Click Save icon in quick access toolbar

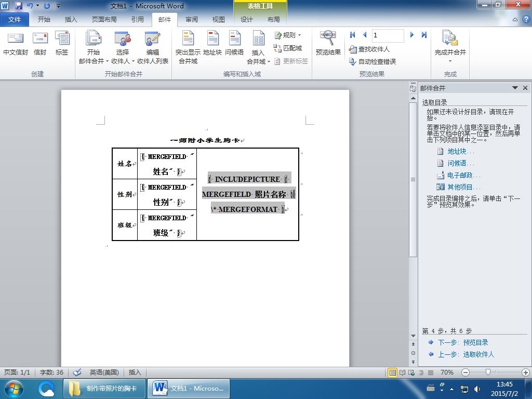point(19,6)
